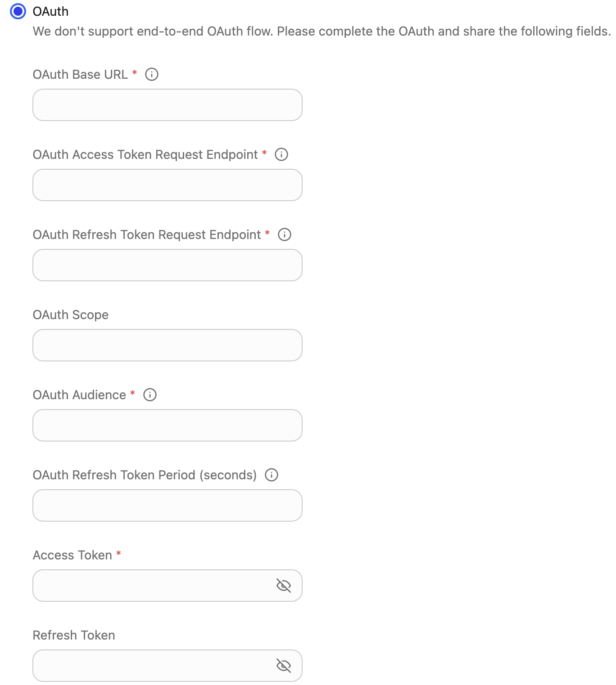Toggle visibility of Access Token field

pyautogui.click(x=283, y=586)
